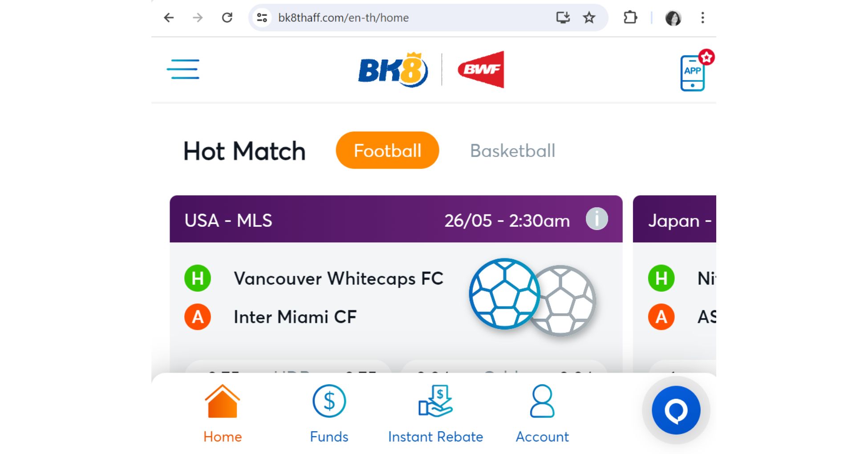
Task: Open the APP download icon
Action: point(693,73)
